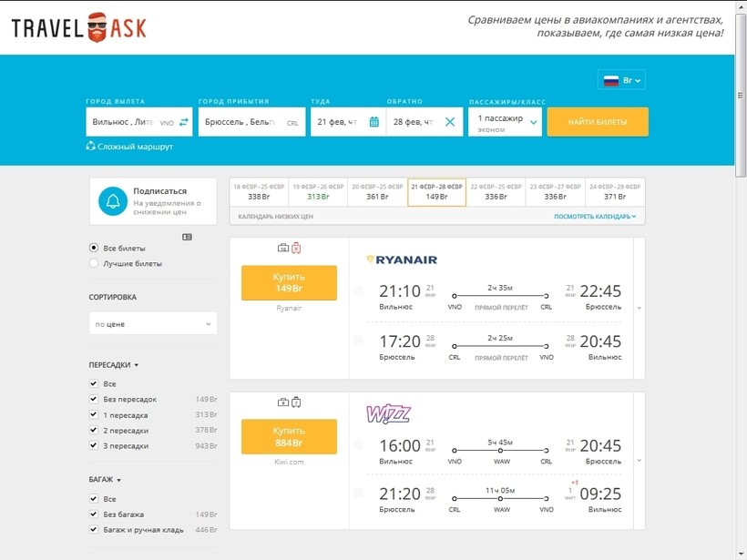Uncheck the '2 пересадки' checkbox
747x560 pixels.
coord(94,430)
